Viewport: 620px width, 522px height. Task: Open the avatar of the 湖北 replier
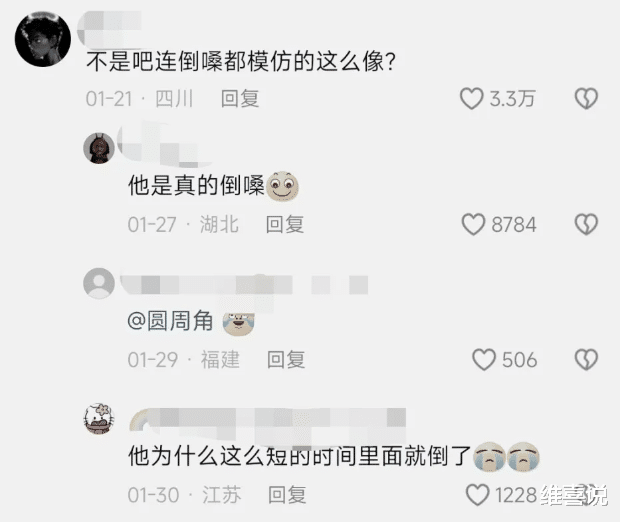point(99,148)
